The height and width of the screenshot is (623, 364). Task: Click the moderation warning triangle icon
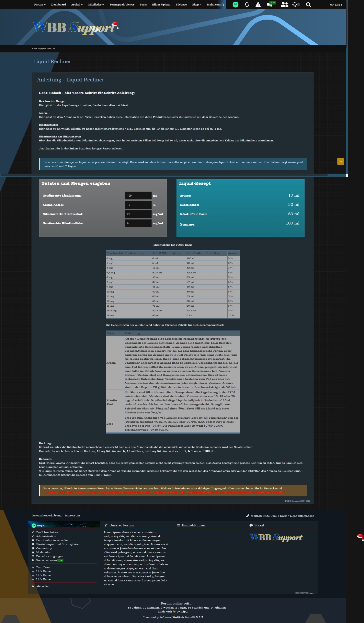coord(258,4)
